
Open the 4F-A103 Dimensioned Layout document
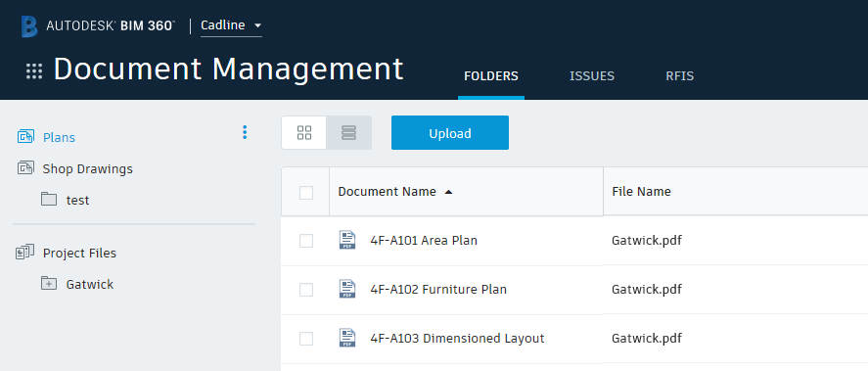(457, 339)
